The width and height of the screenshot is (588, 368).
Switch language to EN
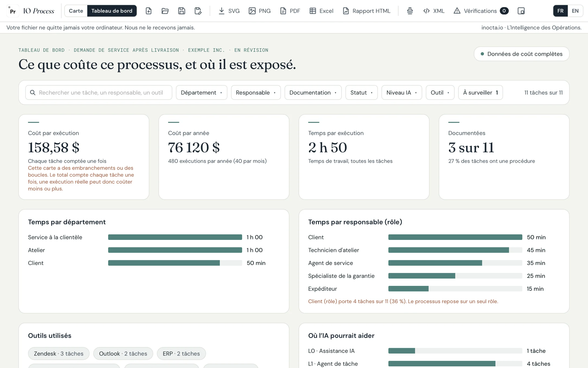click(x=575, y=11)
